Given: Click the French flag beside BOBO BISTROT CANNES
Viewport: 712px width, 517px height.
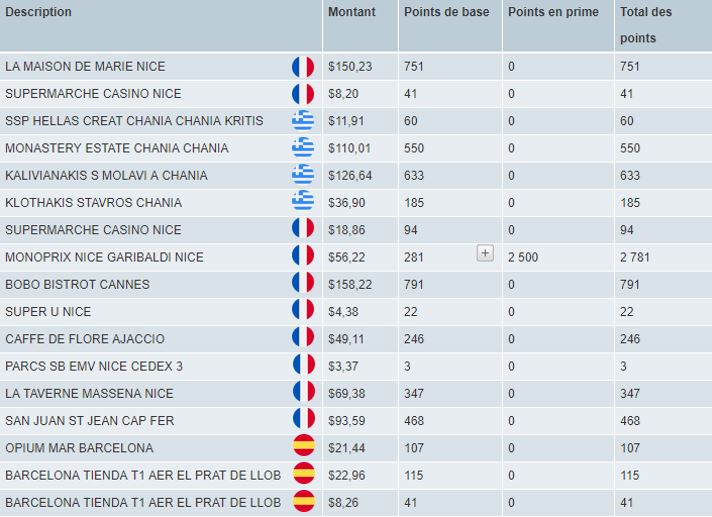Looking at the screenshot, I should coord(303,284).
